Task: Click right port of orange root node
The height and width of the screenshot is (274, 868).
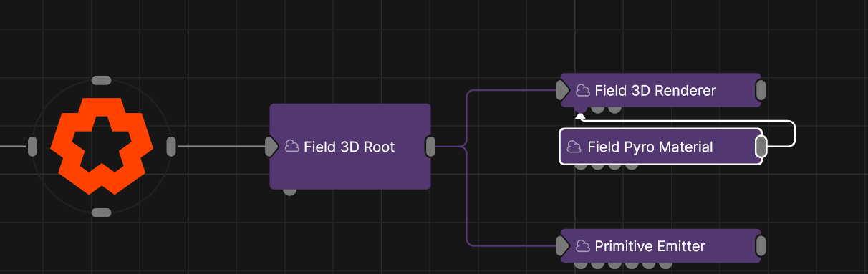Action: (171, 146)
